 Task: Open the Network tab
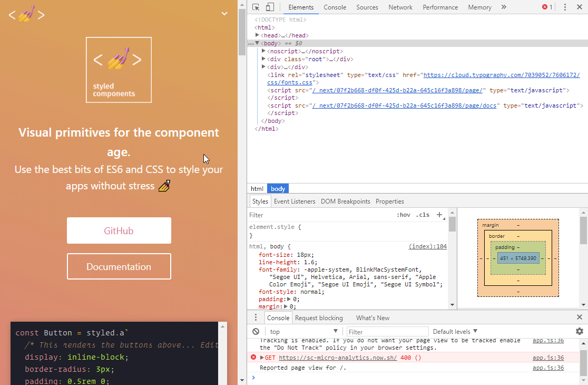point(400,7)
